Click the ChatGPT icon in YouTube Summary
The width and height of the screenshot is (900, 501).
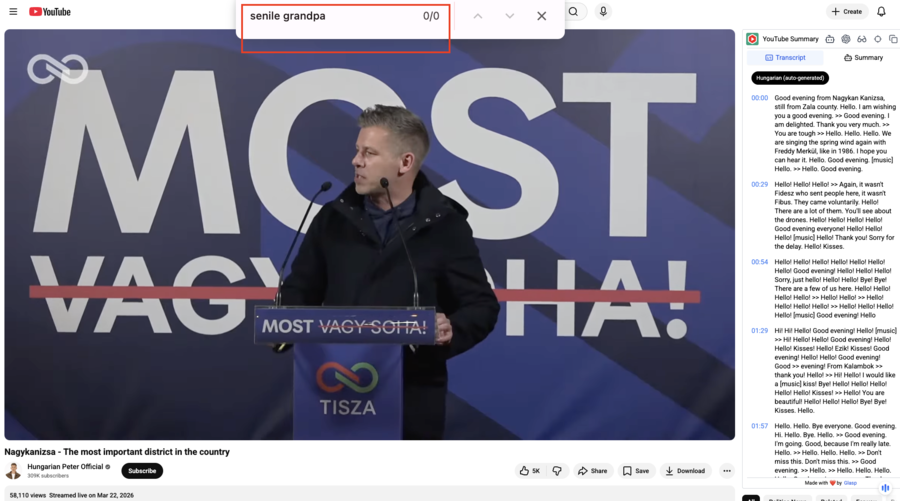845,39
